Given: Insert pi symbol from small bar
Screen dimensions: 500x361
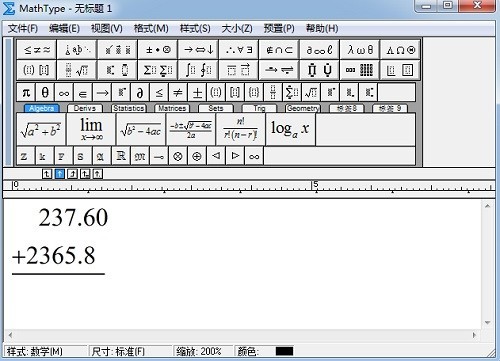Looking at the screenshot, I should coord(26,92).
